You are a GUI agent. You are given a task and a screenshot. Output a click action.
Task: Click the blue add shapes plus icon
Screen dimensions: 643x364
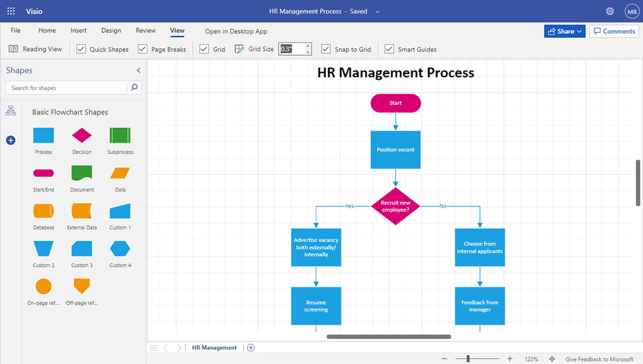coord(11,140)
